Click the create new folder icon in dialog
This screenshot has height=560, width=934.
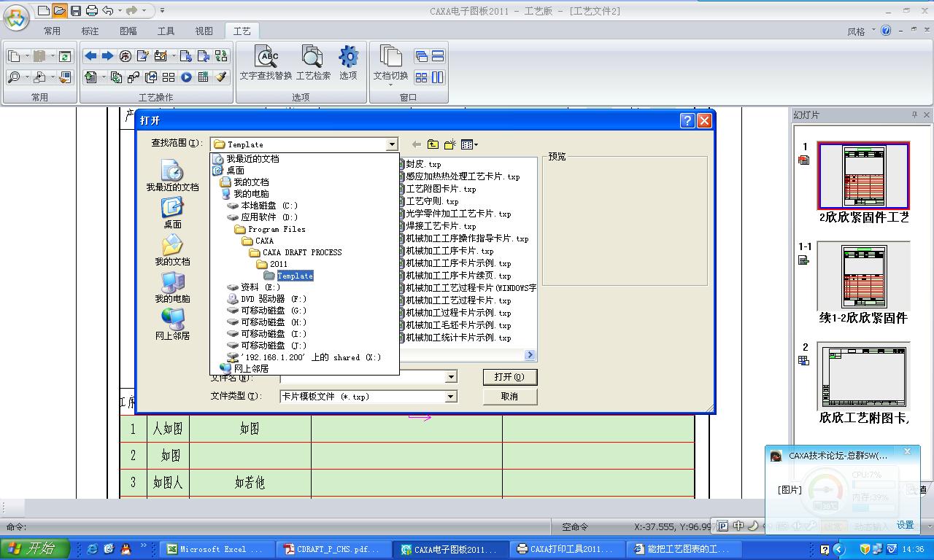[450, 144]
